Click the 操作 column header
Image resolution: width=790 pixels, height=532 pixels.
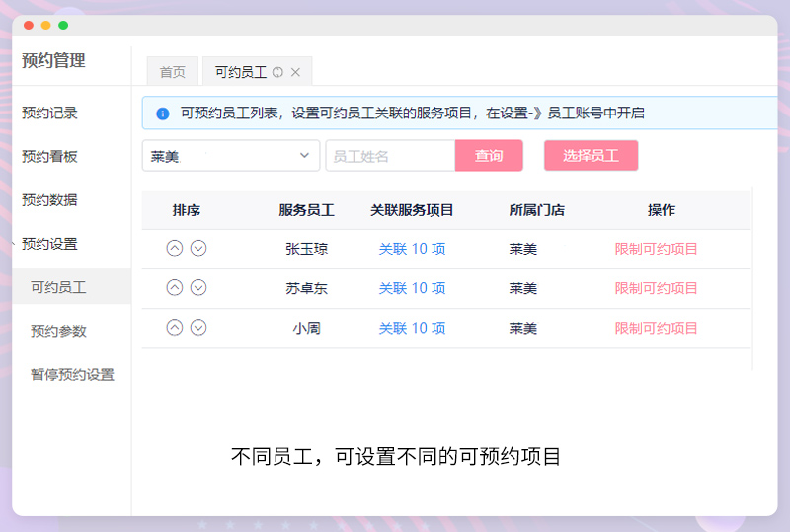coord(662,210)
